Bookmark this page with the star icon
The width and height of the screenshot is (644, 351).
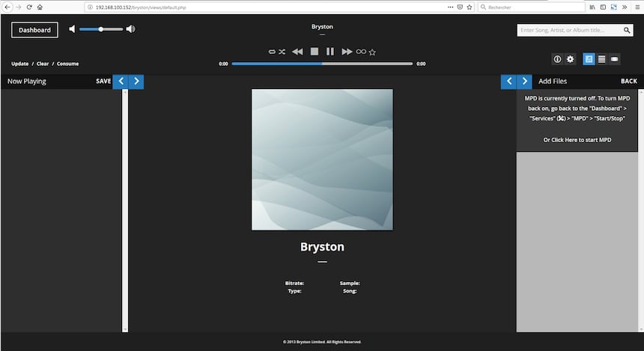point(470,7)
